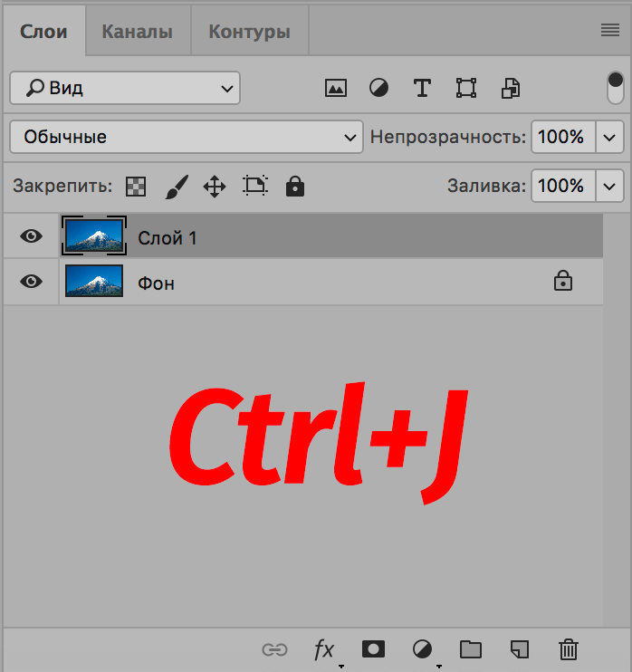Image resolution: width=632 pixels, height=672 pixels.
Task: Lock transparent pixels checkerboard icon
Action: click(135, 187)
